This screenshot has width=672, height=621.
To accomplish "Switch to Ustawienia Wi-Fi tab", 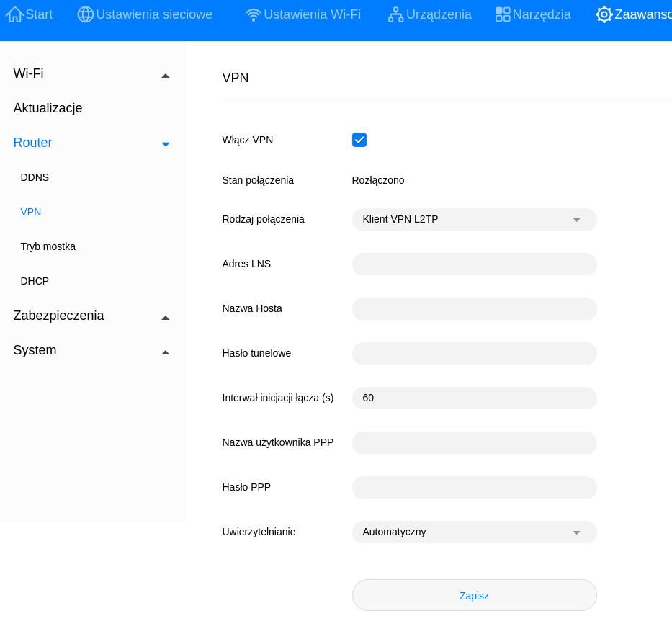I will click(303, 14).
